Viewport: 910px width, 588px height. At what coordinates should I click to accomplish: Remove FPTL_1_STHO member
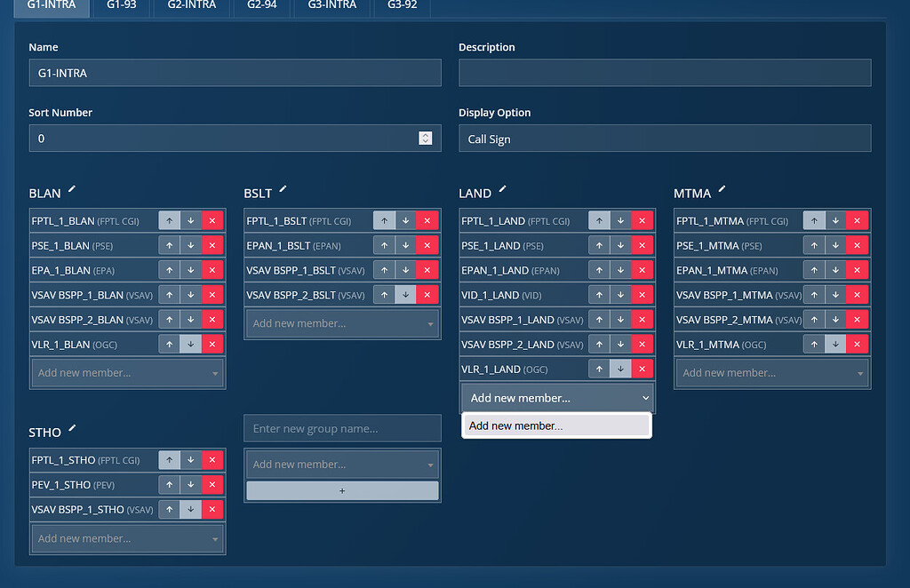(212, 460)
